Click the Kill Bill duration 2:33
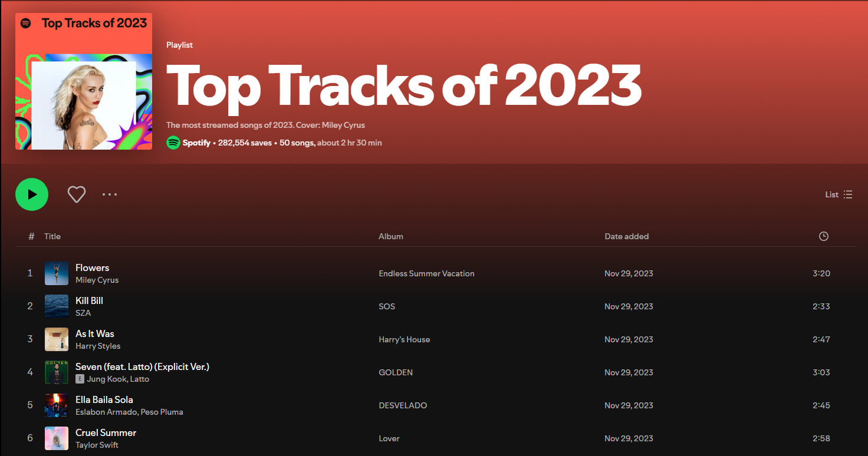 [821, 306]
